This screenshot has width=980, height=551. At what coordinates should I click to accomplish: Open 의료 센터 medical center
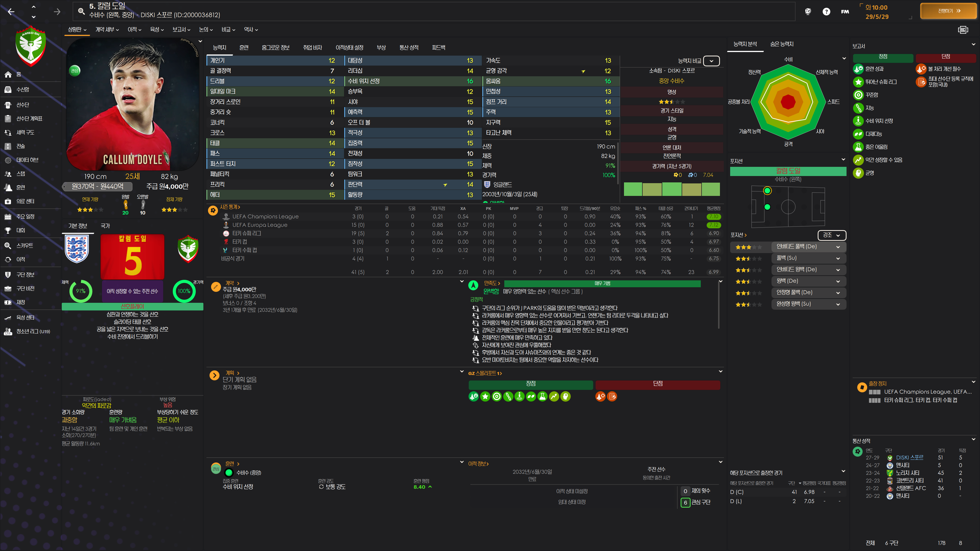click(25, 201)
